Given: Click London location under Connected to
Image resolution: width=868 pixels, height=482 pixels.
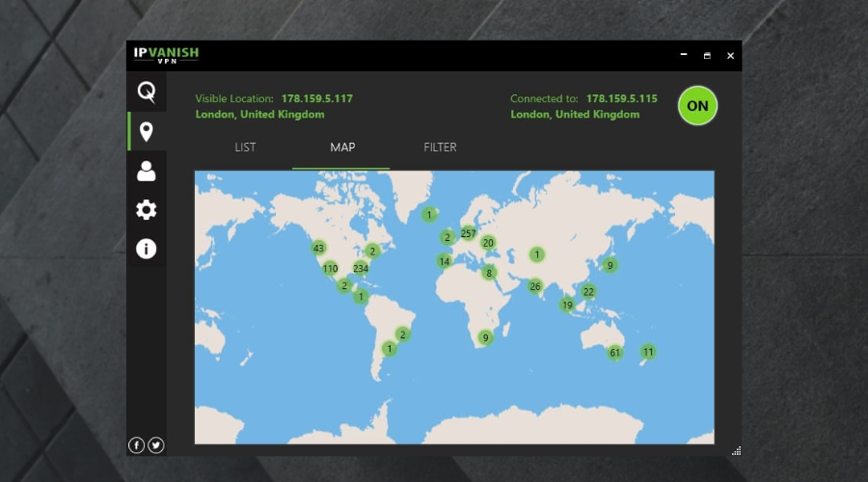Looking at the screenshot, I should (575, 115).
